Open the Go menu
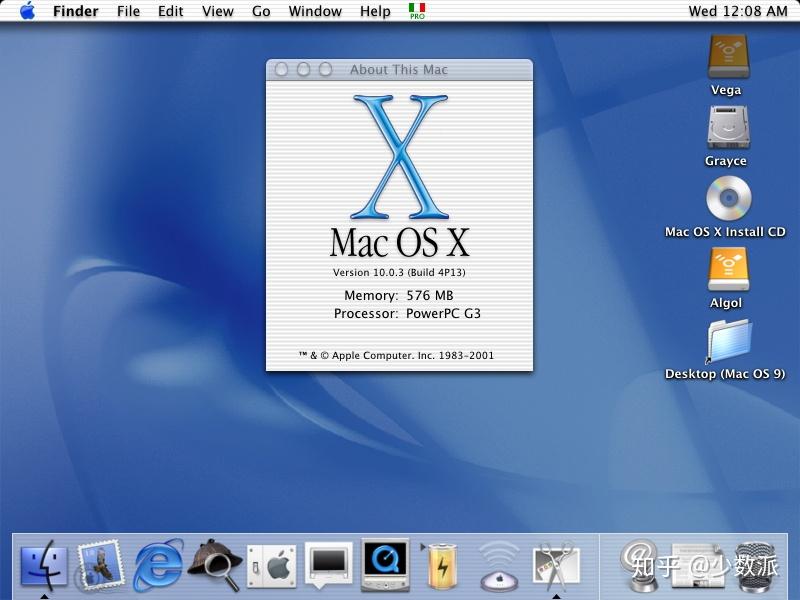This screenshot has width=800, height=600. [x=261, y=11]
